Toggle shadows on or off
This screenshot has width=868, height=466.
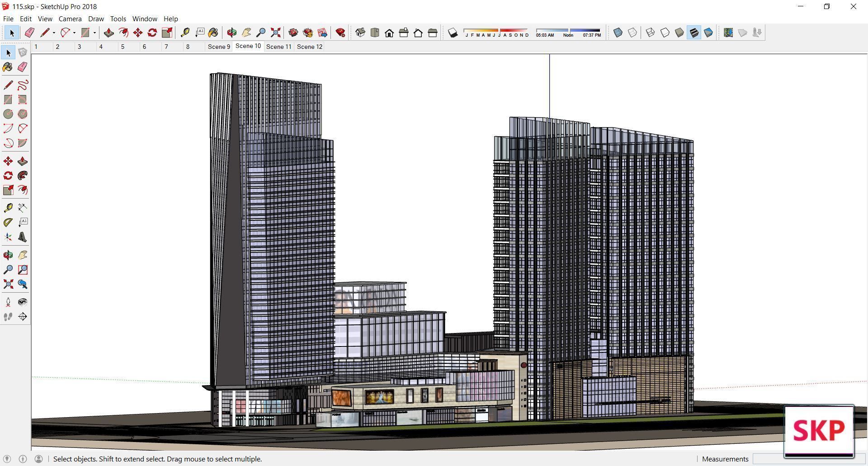coord(453,33)
